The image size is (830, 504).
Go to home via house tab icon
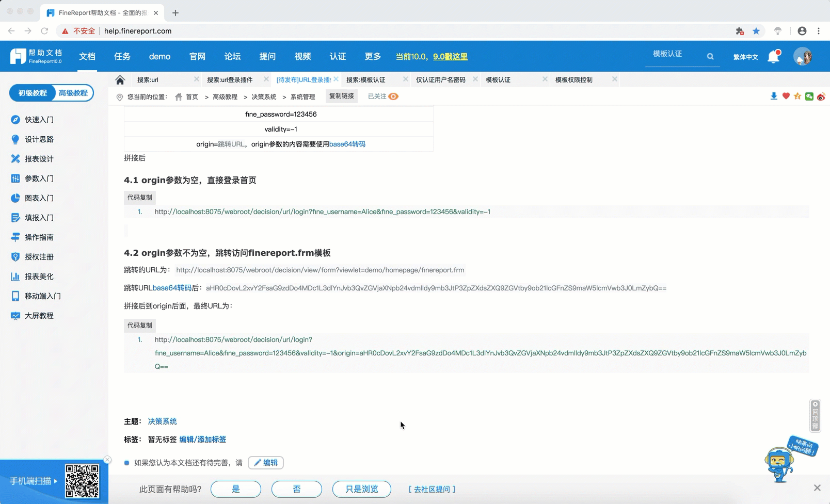coord(120,79)
